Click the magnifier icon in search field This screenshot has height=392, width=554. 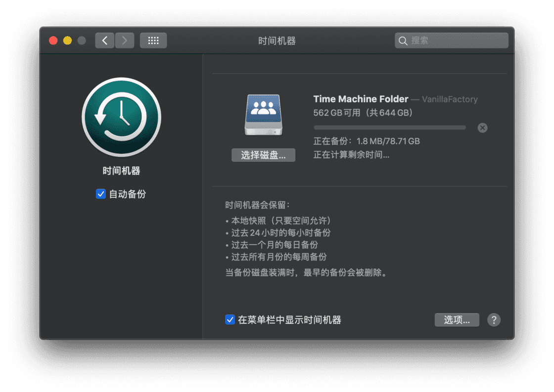click(403, 41)
